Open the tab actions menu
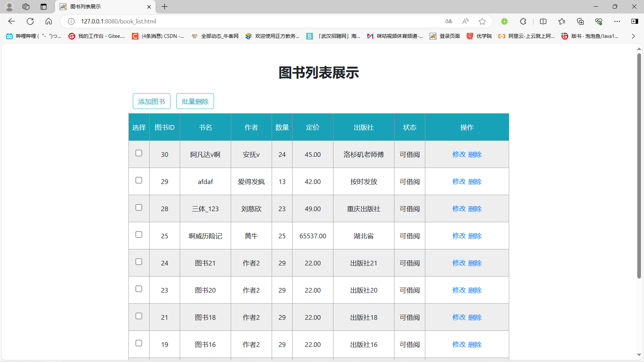Screen dimensions: 644x362 (x=44, y=7)
